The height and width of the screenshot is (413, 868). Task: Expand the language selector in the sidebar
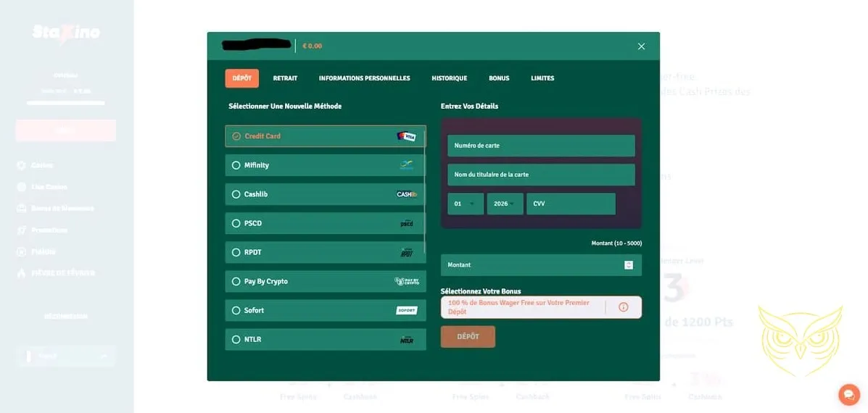pos(66,356)
